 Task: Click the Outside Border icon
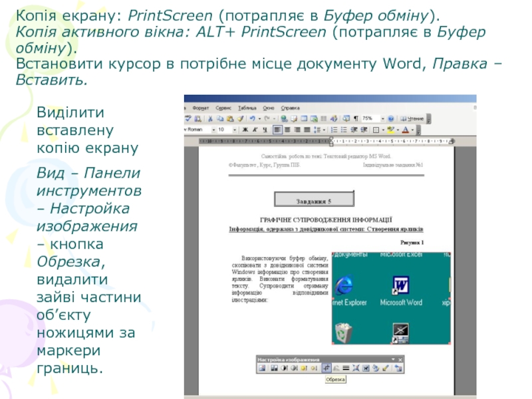click(x=376, y=130)
